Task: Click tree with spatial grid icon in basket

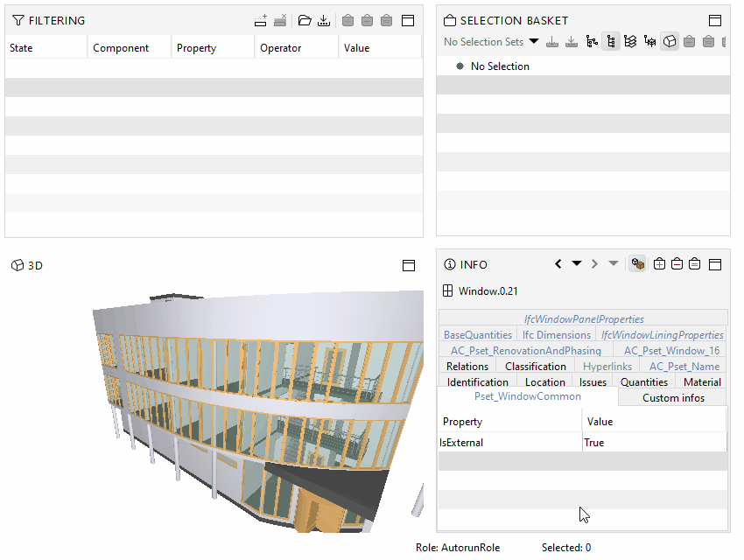Action: 649,42
